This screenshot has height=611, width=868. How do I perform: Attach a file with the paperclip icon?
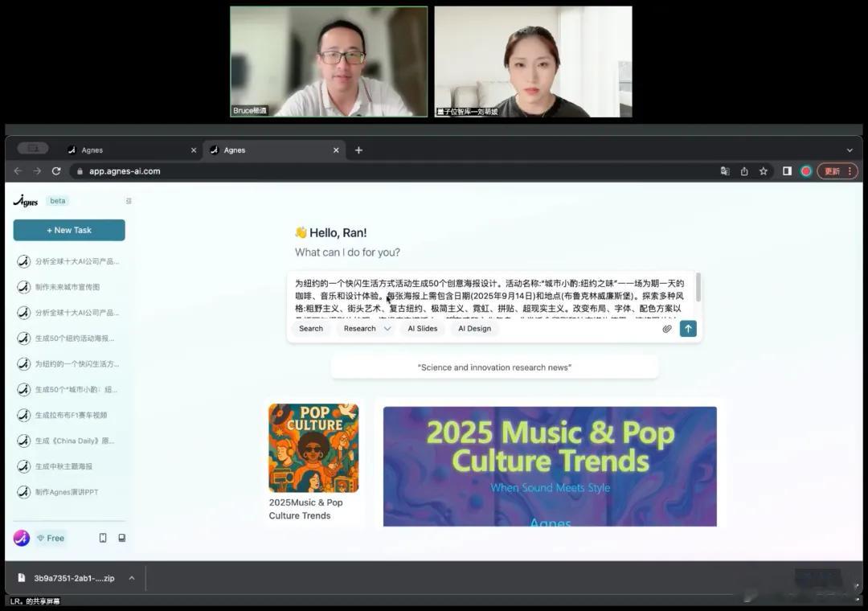tap(667, 328)
